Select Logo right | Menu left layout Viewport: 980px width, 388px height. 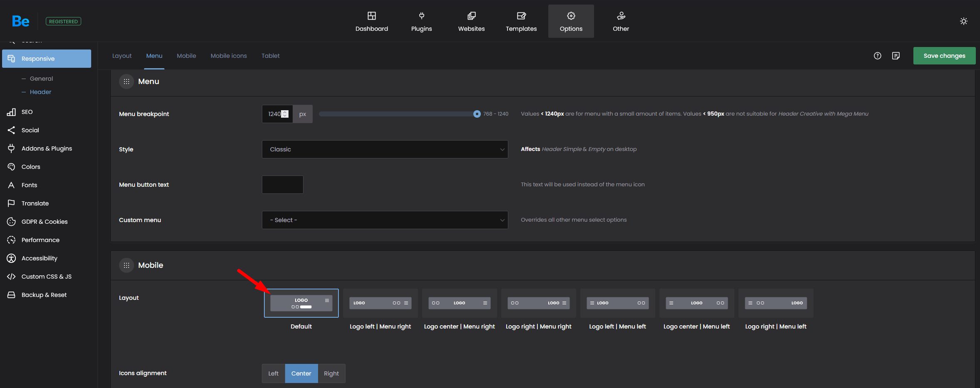pos(776,303)
